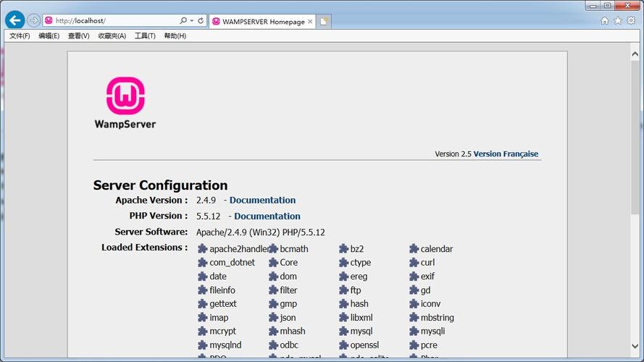The image size is (644, 362).
Task: Click the puzzle icon beside calendar
Action: coord(414,249)
